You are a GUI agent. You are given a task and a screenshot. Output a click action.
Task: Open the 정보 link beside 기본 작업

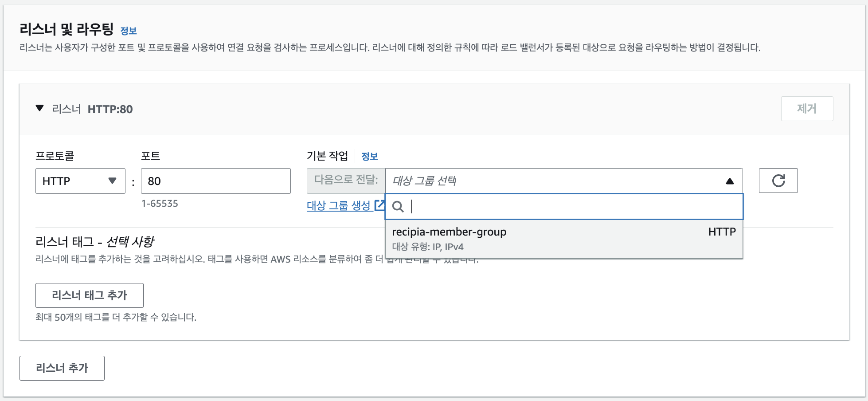368,156
